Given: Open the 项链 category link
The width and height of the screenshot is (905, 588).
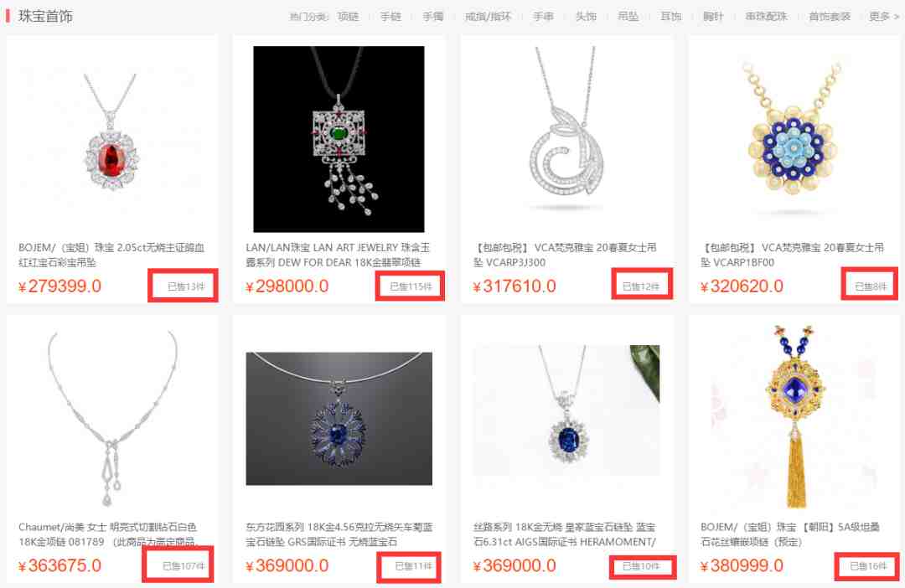Looking at the screenshot, I should [348, 16].
